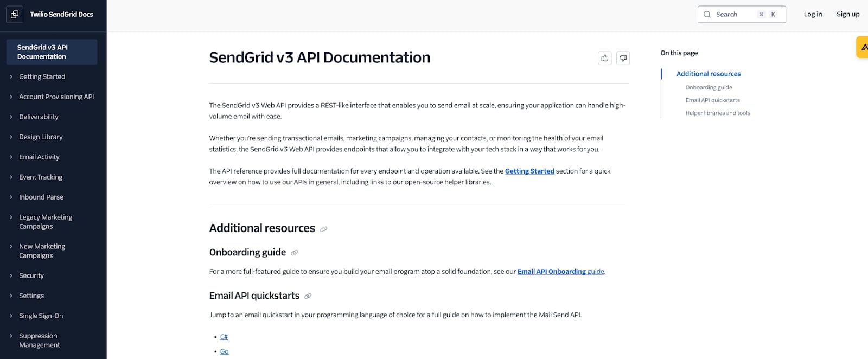Go to Email Activity in sidebar
Image resolution: width=868 pixels, height=359 pixels.
point(39,157)
